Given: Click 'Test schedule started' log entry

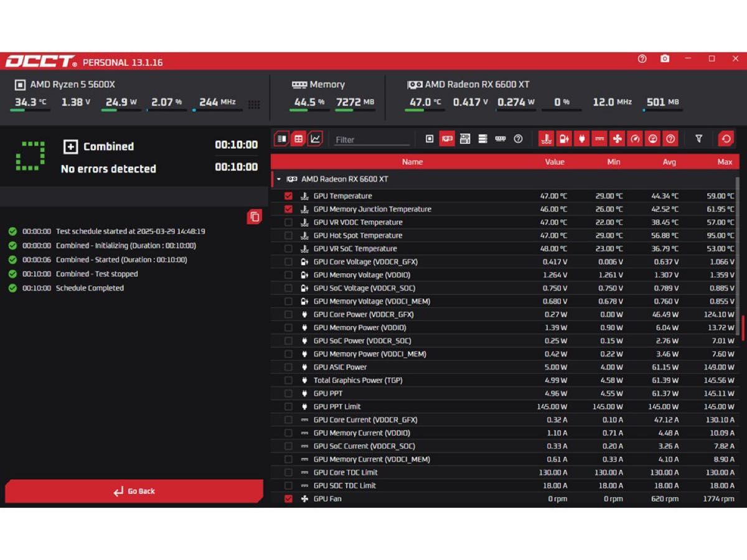Looking at the screenshot, I should coord(131,231).
